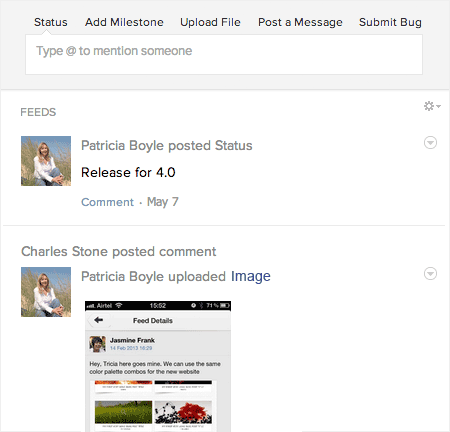Open the uploaded Feed Details screenshot
Image resolution: width=450 pixels, height=432 pixels.
click(158, 366)
